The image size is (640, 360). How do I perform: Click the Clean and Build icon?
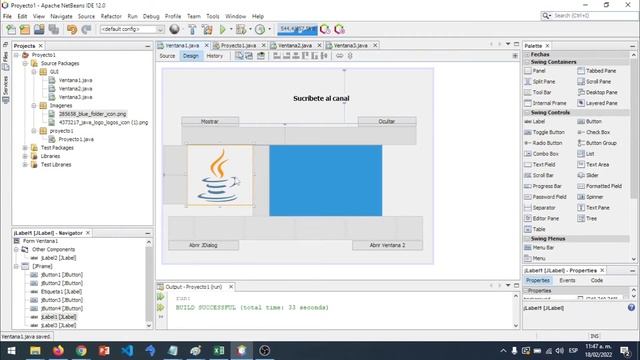coord(207,29)
